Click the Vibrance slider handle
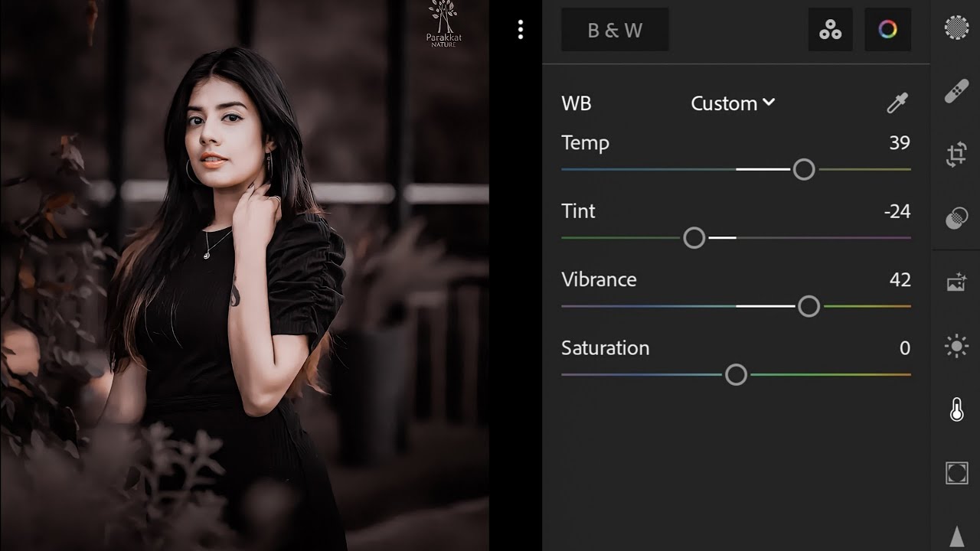This screenshot has height=551, width=980. point(808,306)
